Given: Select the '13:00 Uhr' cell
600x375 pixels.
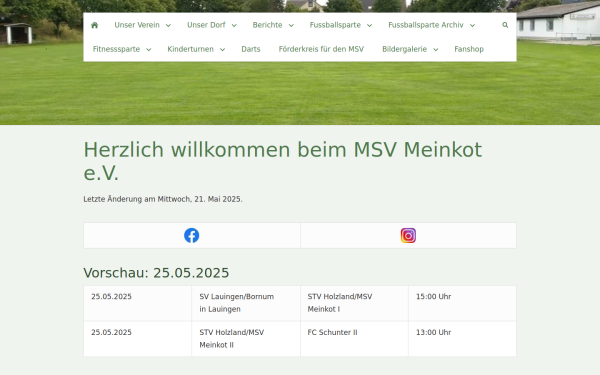Looking at the screenshot, I should 462,339.
